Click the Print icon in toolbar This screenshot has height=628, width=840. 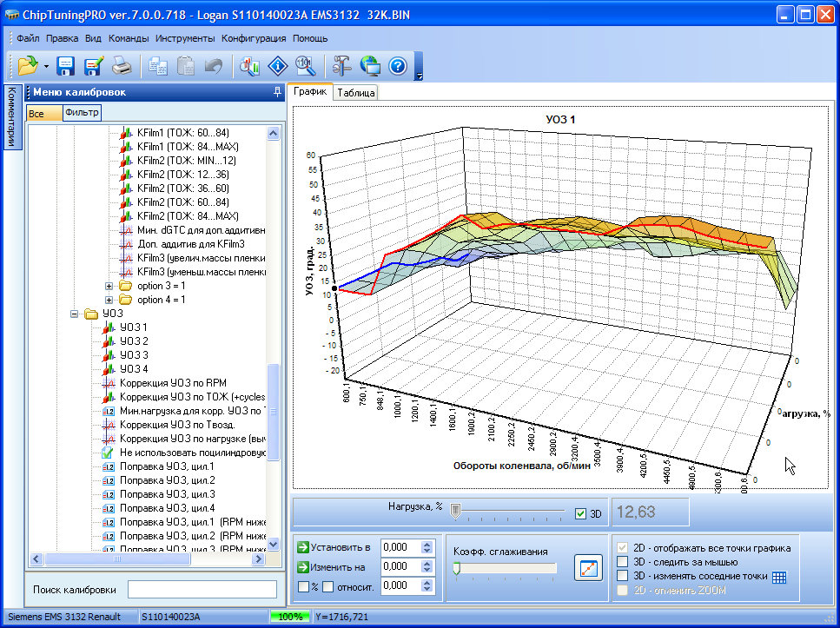122,66
